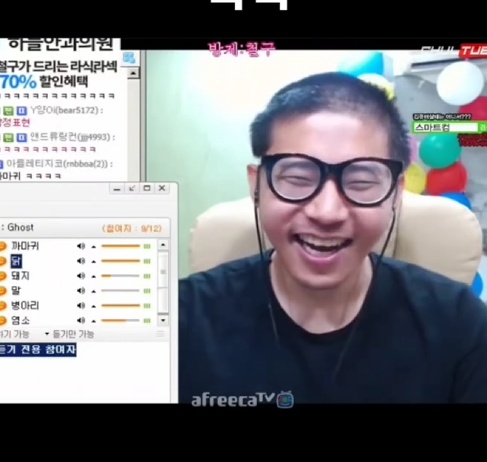Click the signal level icon for 돼지
487x462 pixels.
tap(147, 276)
